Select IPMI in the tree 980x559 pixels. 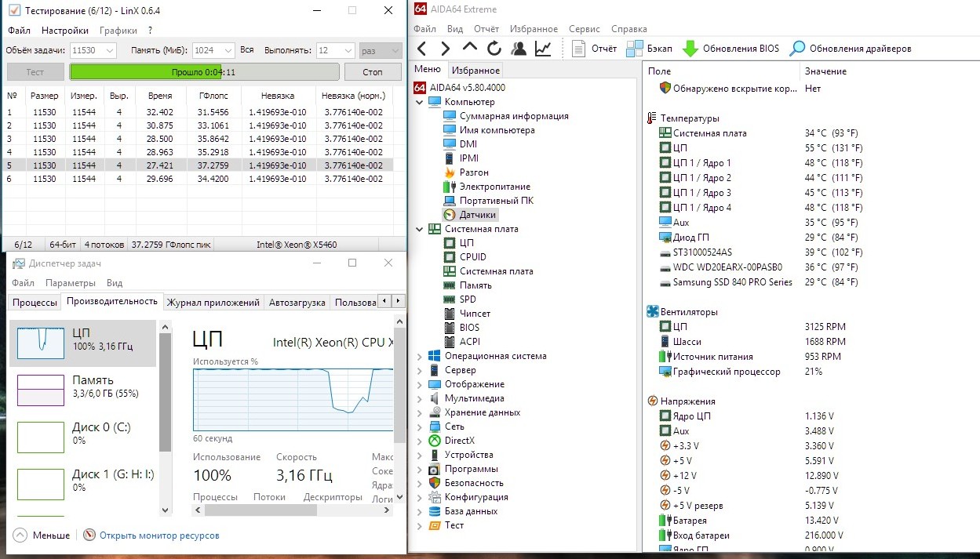tap(461, 158)
